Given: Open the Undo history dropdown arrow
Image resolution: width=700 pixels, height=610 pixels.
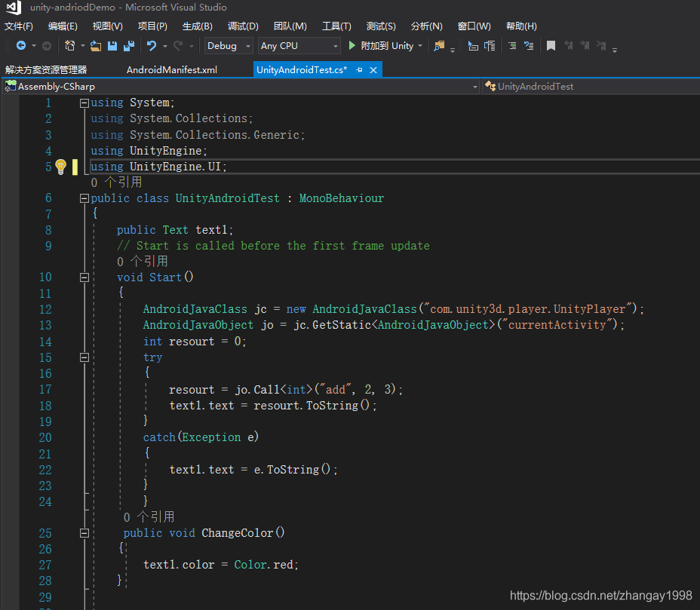Looking at the screenshot, I should coord(165,46).
